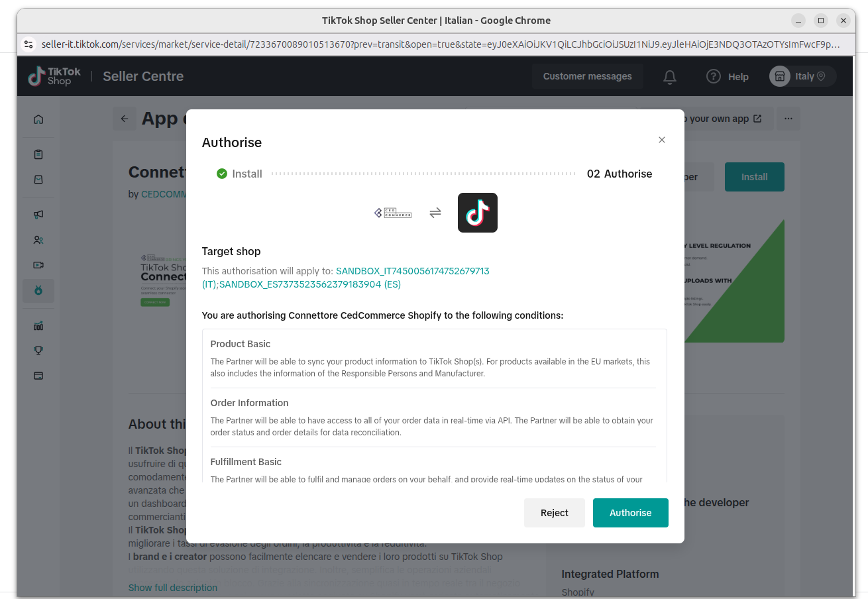Screen dimensions: 868x599
Task: Open the Trophy growth sidebar icon
Action: (x=38, y=351)
